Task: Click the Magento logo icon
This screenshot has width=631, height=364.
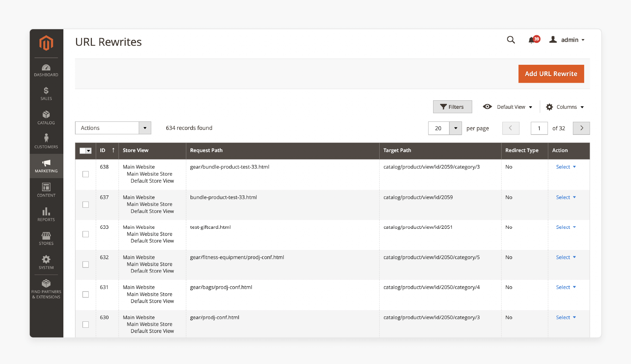Action: click(x=46, y=43)
